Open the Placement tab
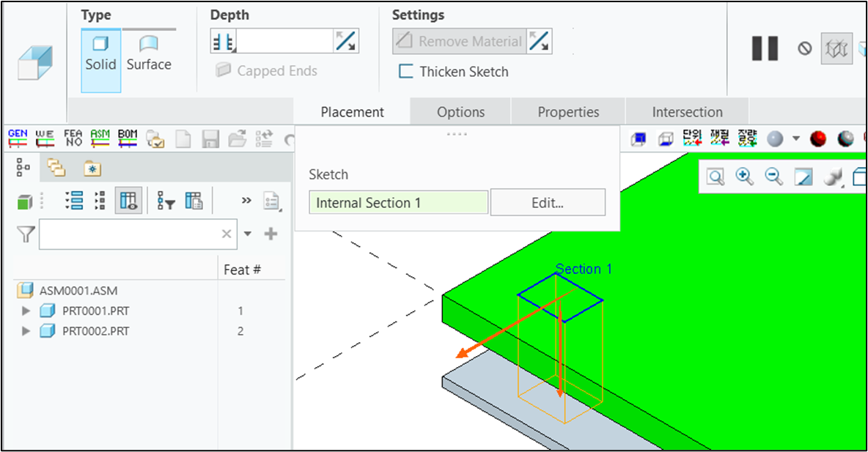Screen dimensions: 868x452 [x=352, y=112]
